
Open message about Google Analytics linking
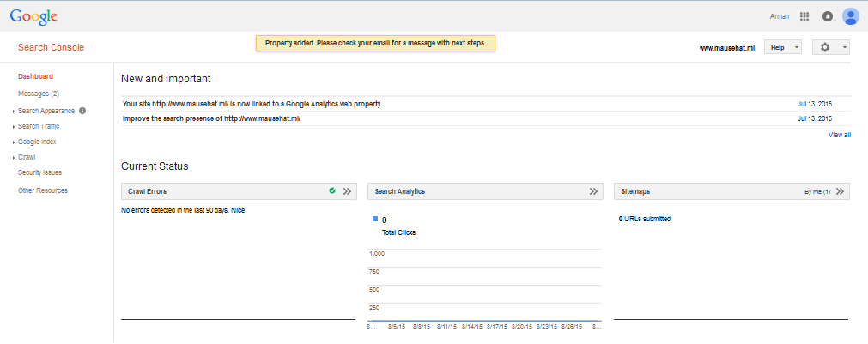[x=252, y=104]
